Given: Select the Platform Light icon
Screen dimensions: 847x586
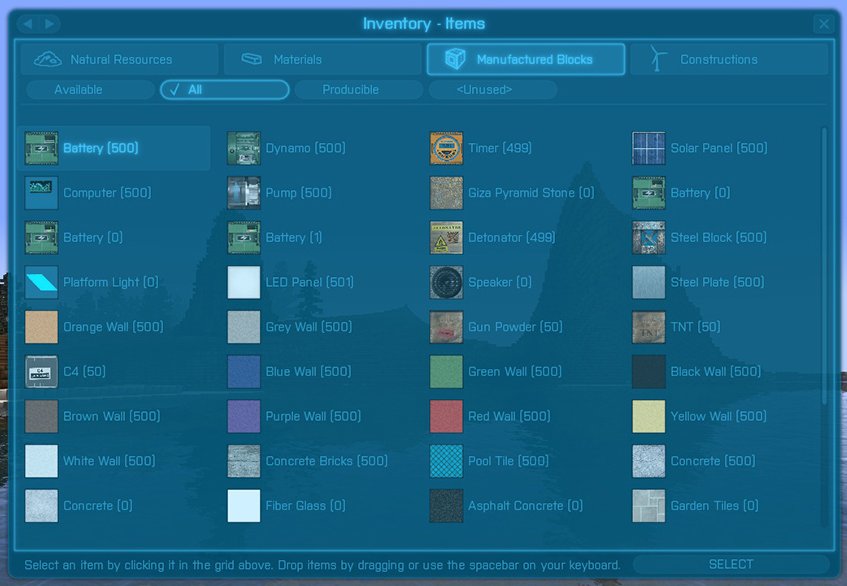Looking at the screenshot, I should [41, 282].
